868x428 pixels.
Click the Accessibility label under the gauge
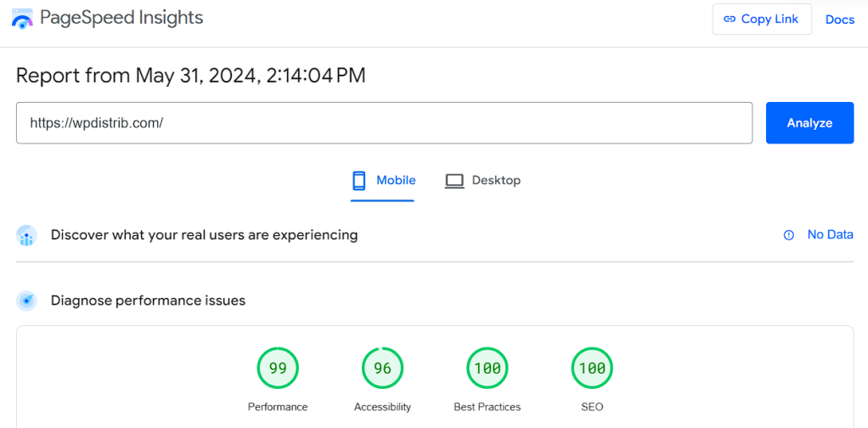click(x=382, y=407)
